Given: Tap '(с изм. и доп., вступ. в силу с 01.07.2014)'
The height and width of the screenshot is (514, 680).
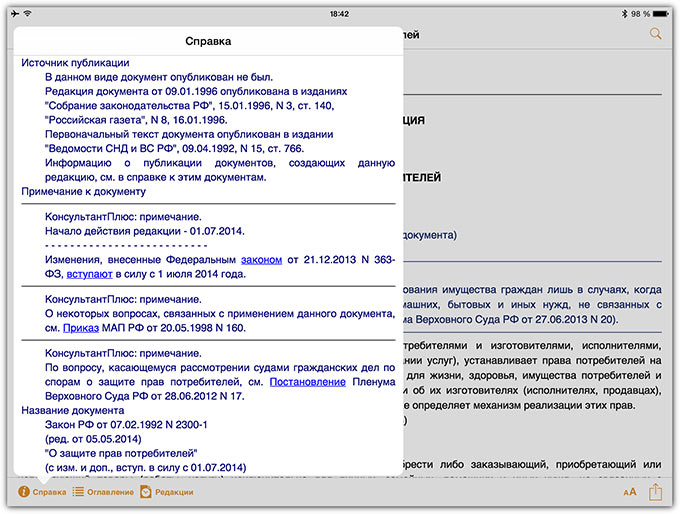Looking at the screenshot, I should [146, 468].
